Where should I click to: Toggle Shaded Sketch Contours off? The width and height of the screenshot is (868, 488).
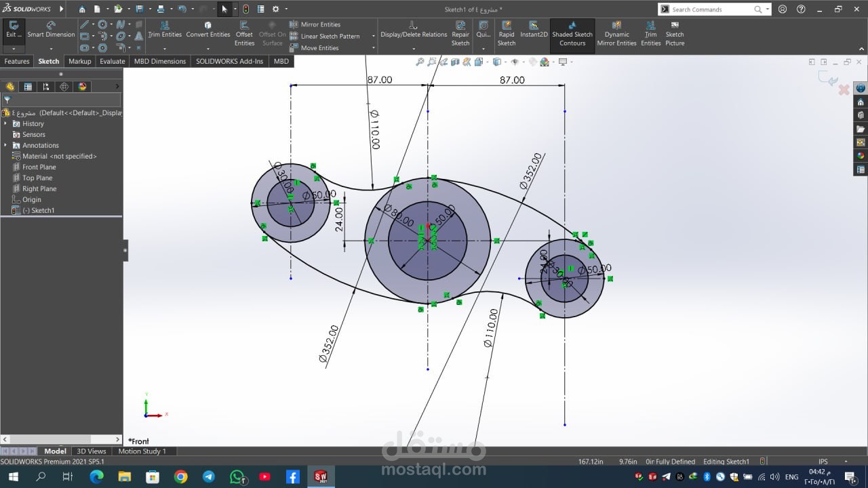pos(572,34)
